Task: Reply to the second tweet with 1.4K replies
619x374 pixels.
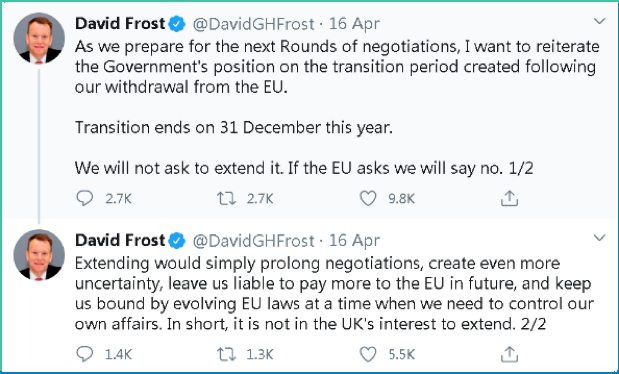Action: [x=84, y=354]
